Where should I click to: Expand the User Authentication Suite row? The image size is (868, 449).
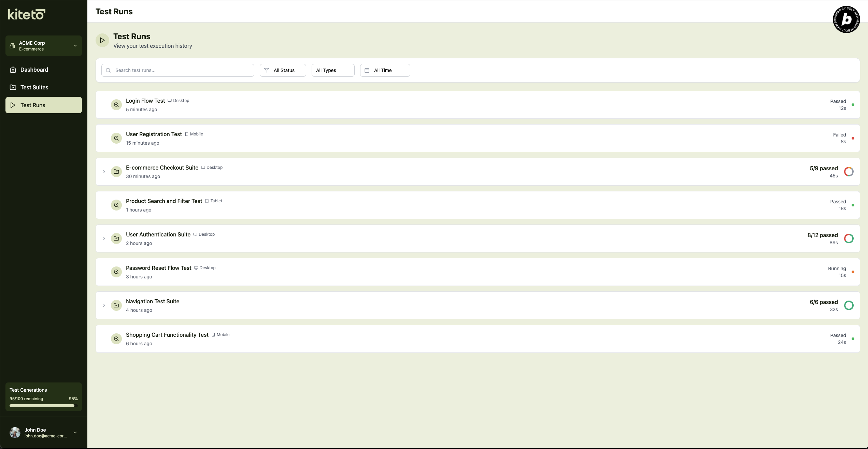click(x=104, y=238)
